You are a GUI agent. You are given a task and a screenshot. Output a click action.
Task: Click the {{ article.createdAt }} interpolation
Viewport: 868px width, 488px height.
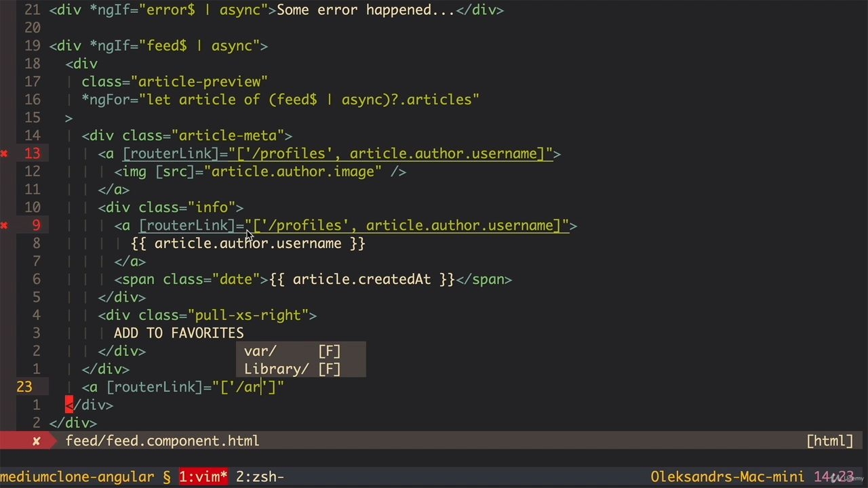362,279
